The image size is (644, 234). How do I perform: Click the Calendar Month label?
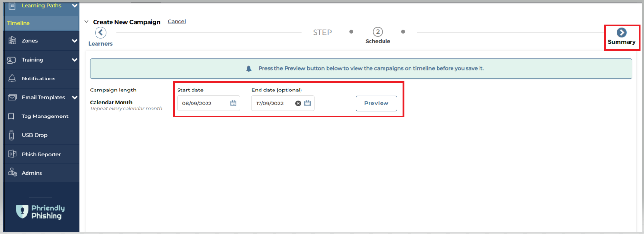click(111, 102)
